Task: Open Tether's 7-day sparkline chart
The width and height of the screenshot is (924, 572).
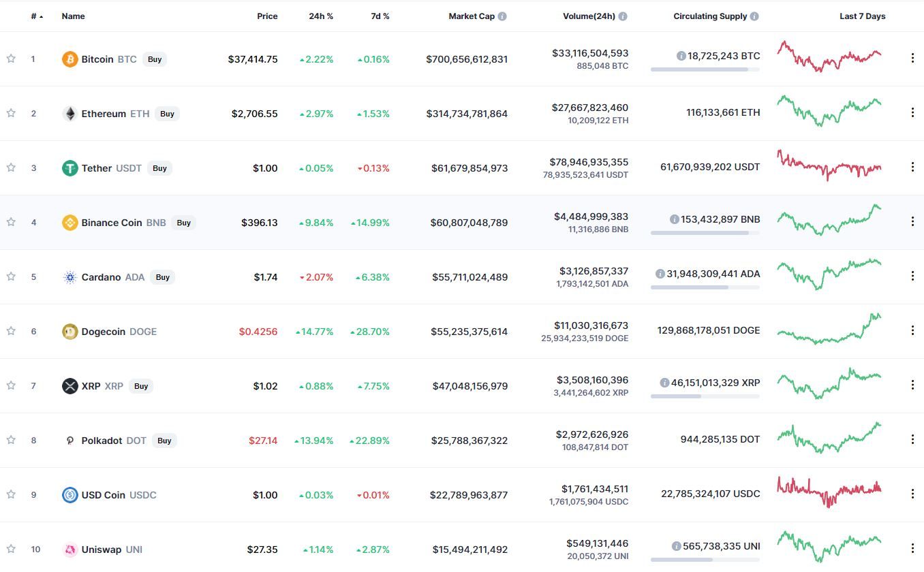Action: [829, 165]
